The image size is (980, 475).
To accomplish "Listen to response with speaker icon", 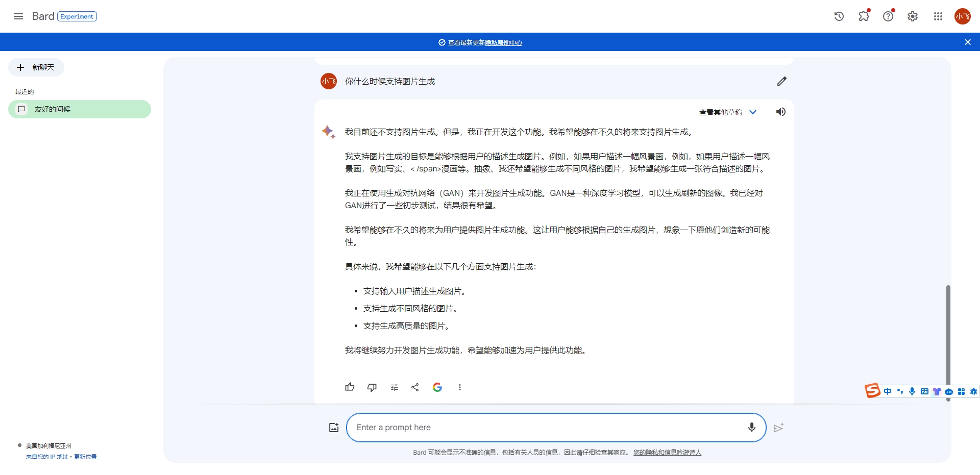I will pyautogui.click(x=781, y=112).
